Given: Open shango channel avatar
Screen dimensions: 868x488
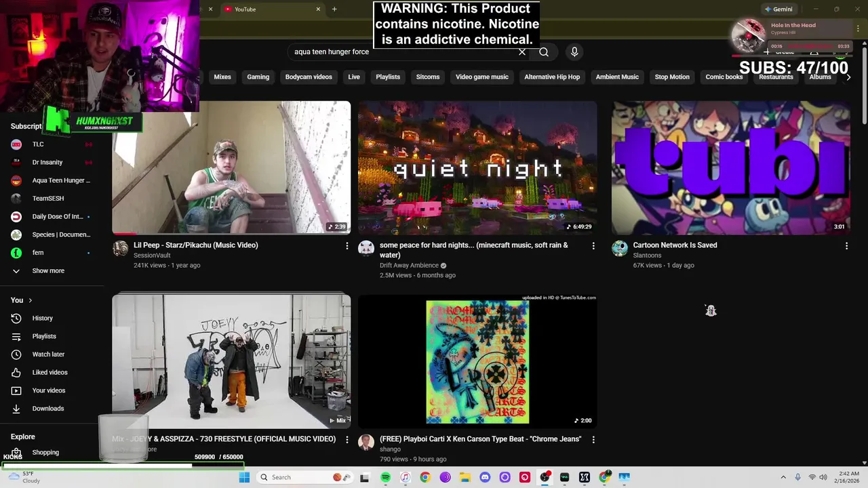Looking at the screenshot, I should 366,443.
